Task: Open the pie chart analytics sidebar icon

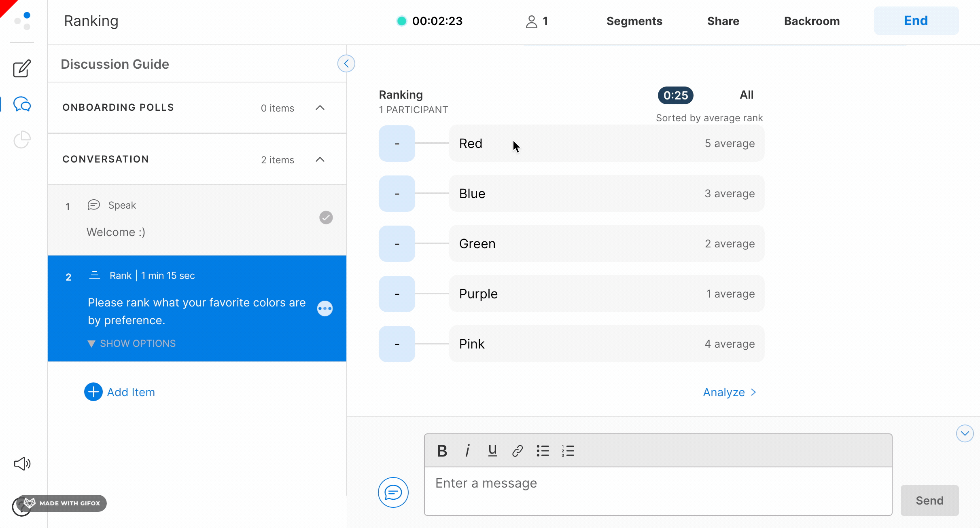Action: [x=22, y=139]
